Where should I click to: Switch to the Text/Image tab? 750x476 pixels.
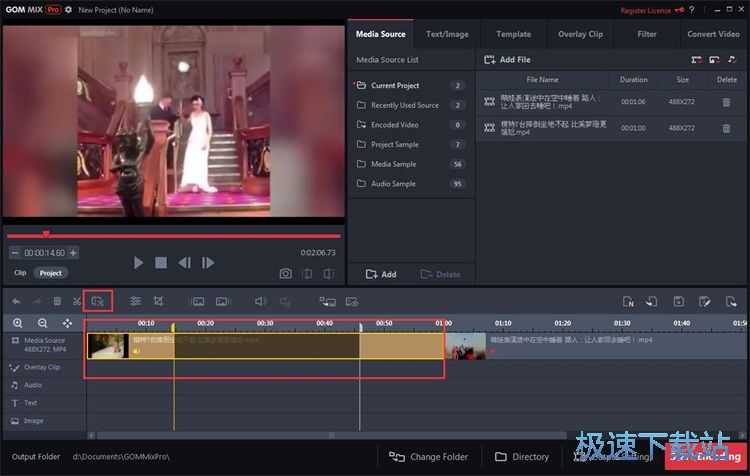(x=447, y=34)
